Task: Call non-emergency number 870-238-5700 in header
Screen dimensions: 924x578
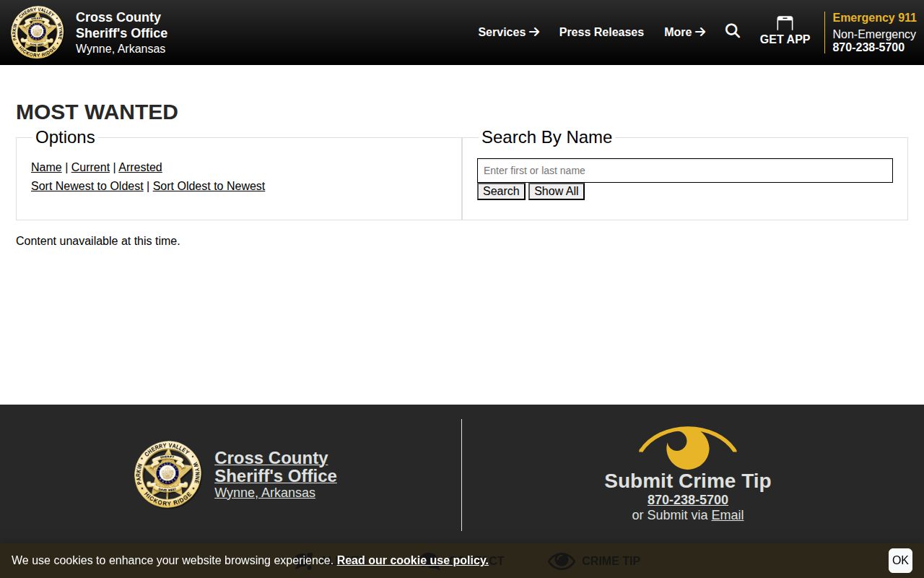Action: 868,47
